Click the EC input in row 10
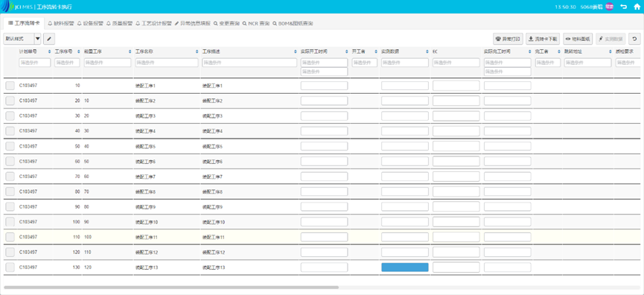Image resolution: width=644 pixels, height=295 pixels. click(456, 86)
